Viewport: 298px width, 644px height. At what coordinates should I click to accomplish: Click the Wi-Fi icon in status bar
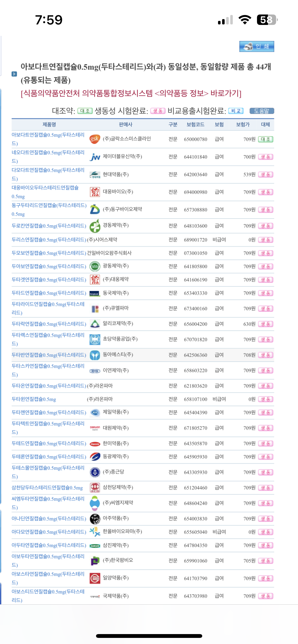pos(245,20)
